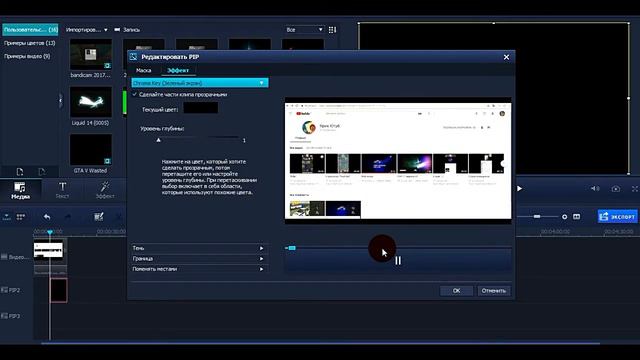Adjust the timeline zoom slider

pos(537,216)
